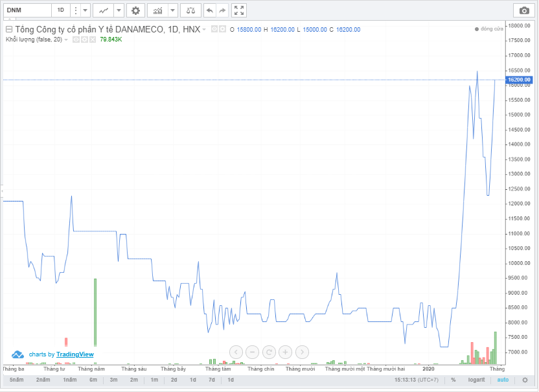Select the 3m time range
Viewport: 539px width, 392px height.
tap(113, 380)
